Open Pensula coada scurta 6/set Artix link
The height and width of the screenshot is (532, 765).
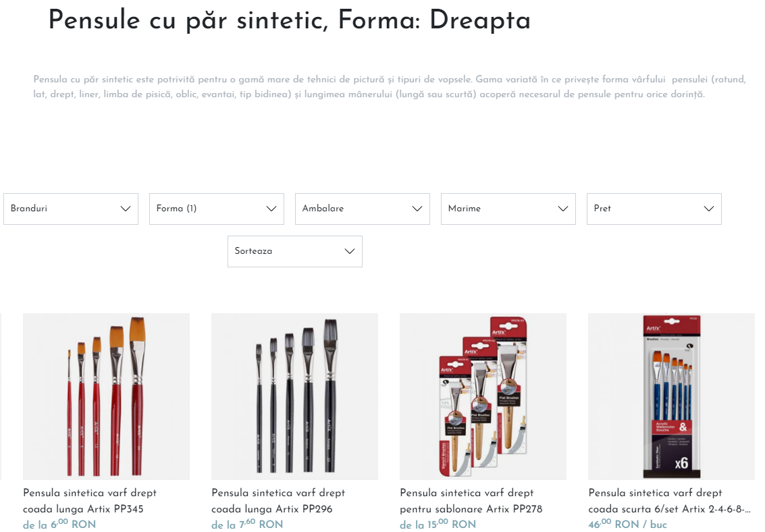669,501
